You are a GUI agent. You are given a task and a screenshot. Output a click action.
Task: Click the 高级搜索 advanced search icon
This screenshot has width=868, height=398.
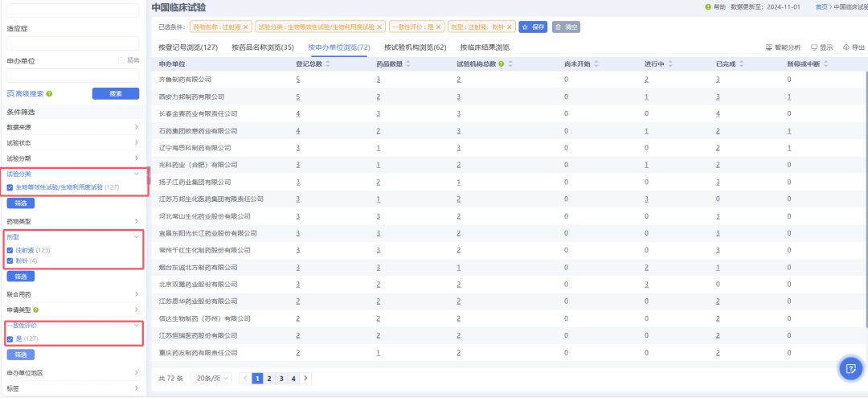[10, 93]
